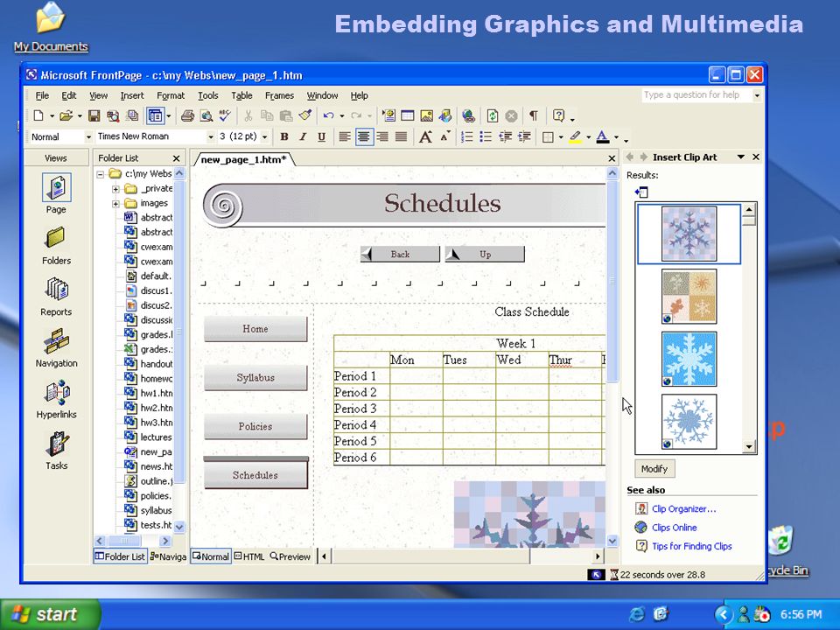Viewport: 840px width, 630px height.
Task: Click the Modify button in clip art pane
Action: 654,469
